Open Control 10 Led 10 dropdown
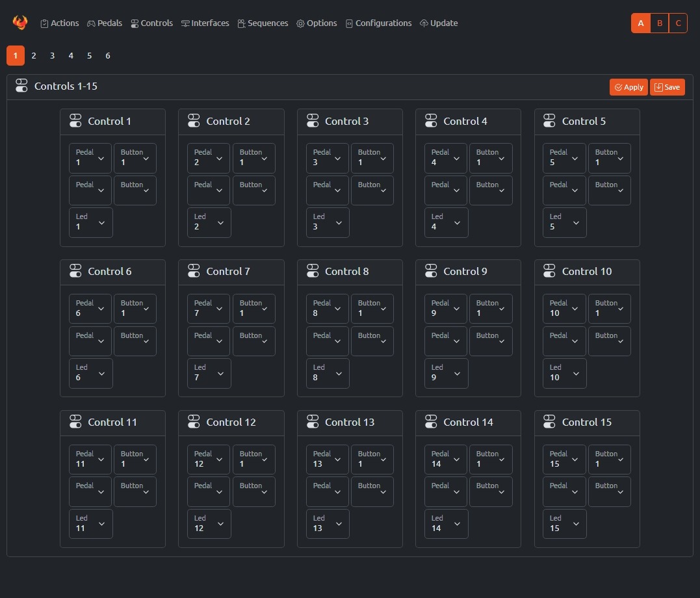 564,373
